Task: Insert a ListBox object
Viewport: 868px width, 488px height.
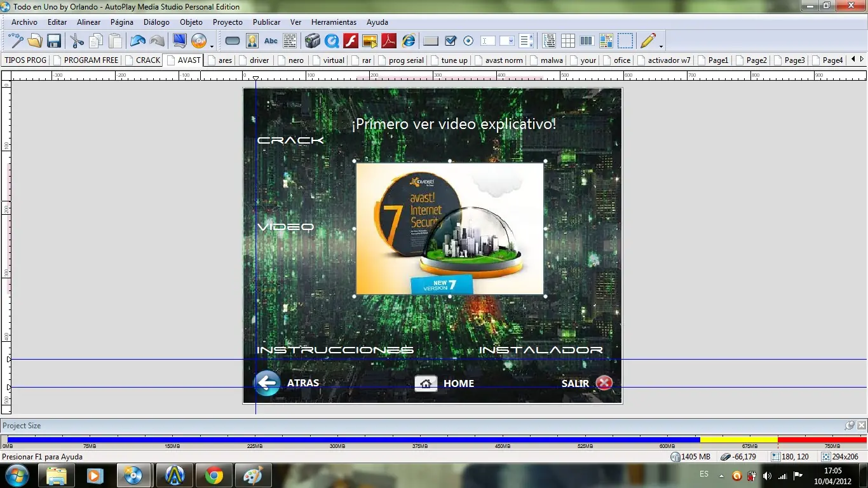Action: [x=526, y=41]
